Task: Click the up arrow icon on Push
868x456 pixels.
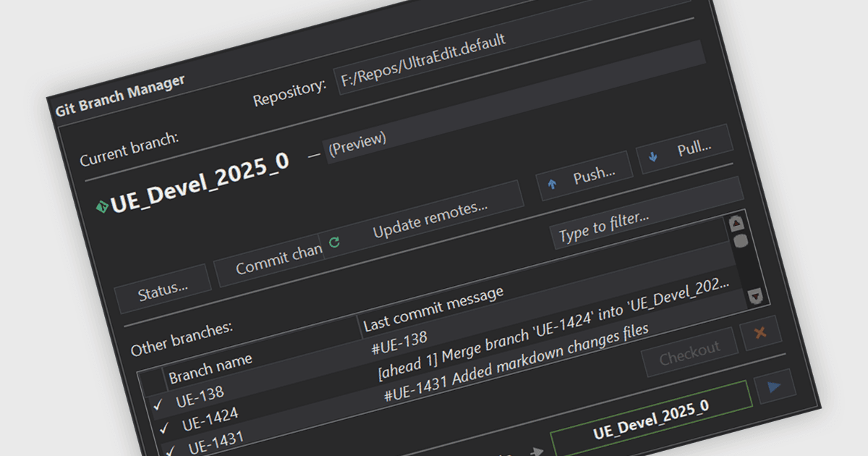Action: (553, 185)
